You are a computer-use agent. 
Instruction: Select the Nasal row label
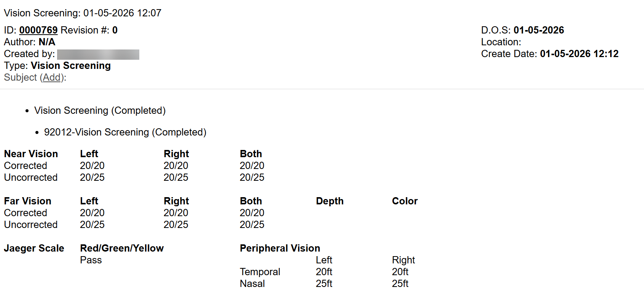coord(252,284)
